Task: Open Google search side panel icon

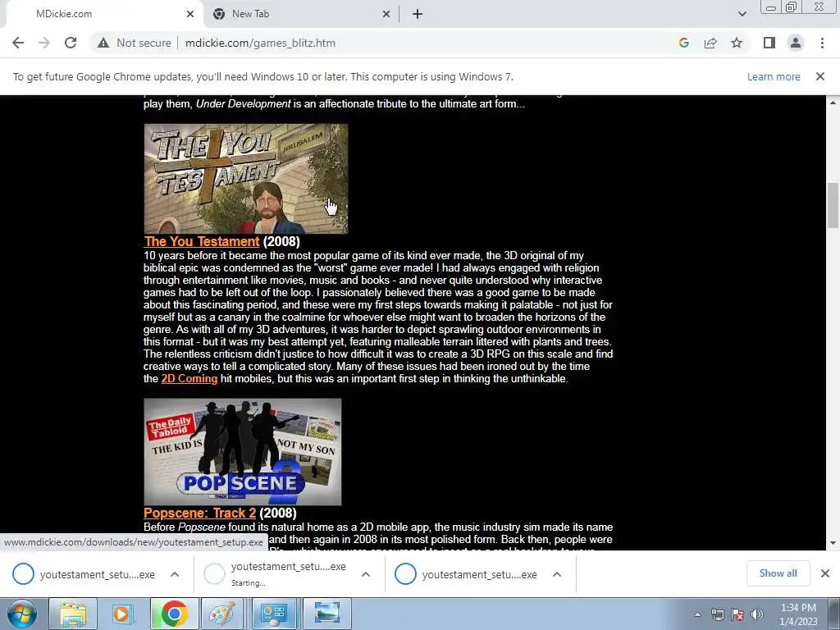Action: [x=683, y=43]
